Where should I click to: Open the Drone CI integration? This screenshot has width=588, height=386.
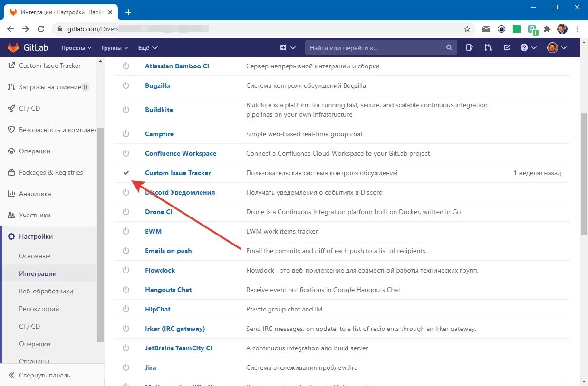tap(158, 212)
